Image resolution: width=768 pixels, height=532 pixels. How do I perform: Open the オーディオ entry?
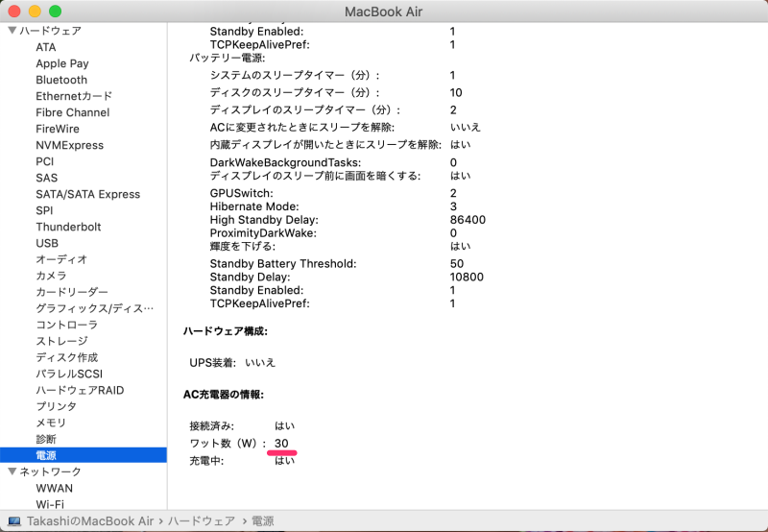coord(61,259)
